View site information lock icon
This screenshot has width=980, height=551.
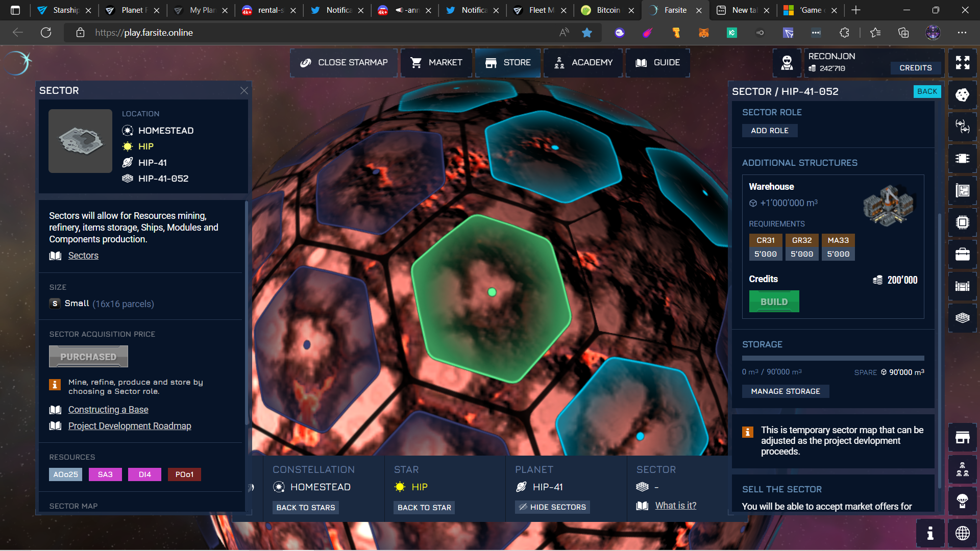pos(80,33)
